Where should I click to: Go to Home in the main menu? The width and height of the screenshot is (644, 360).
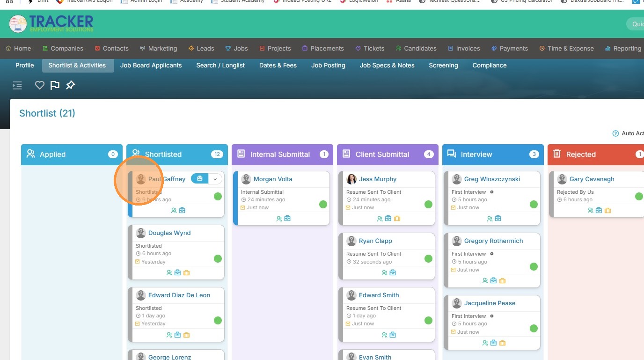[x=18, y=48]
